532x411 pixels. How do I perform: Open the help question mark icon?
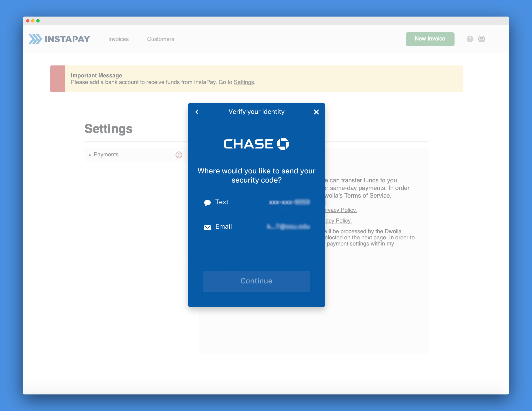pyautogui.click(x=470, y=39)
